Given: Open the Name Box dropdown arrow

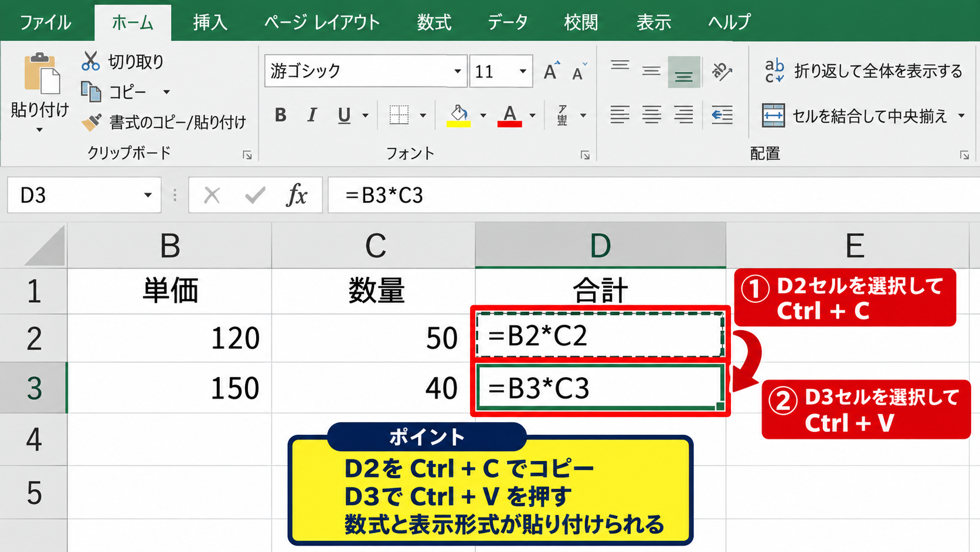Looking at the screenshot, I should tap(148, 195).
